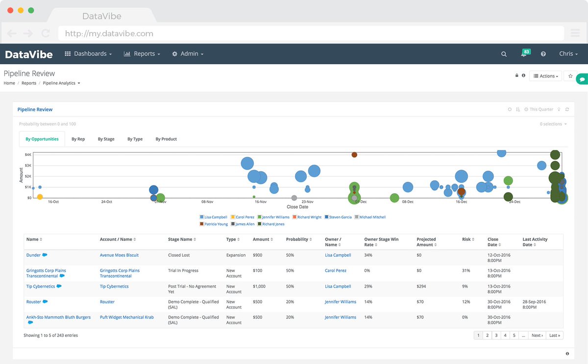This screenshot has width=588, height=364.
Task: Expand the Pipeline Analytics breadcrumb dropdown
Action: point(61,83)
